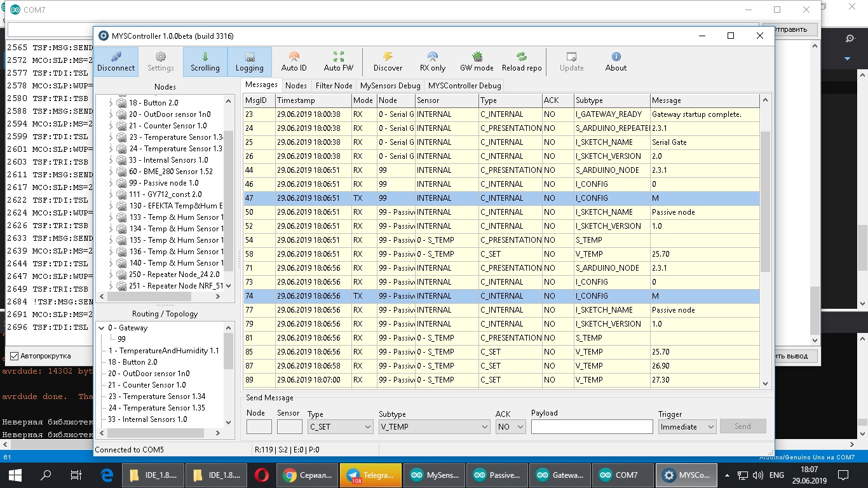Open the Subtype V_TEMP dropdown

434,427
